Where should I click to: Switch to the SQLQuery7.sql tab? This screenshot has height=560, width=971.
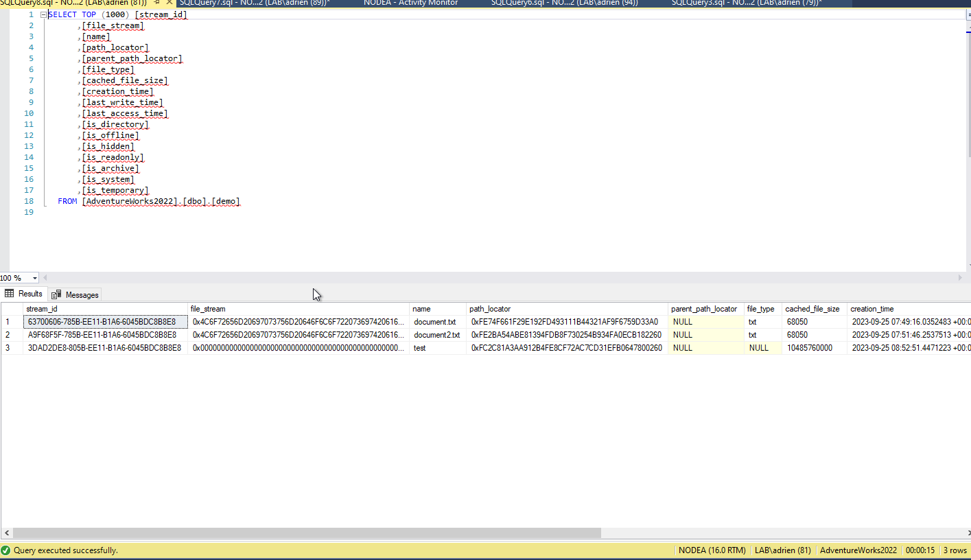point(254,3)
